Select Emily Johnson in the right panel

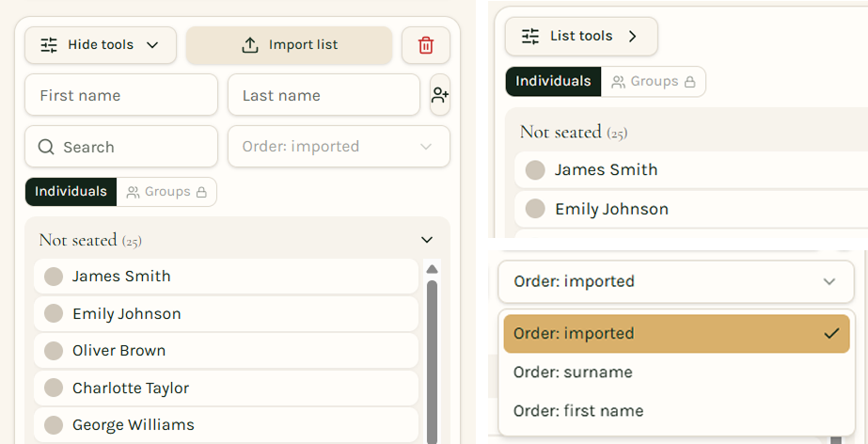point(691,209)
